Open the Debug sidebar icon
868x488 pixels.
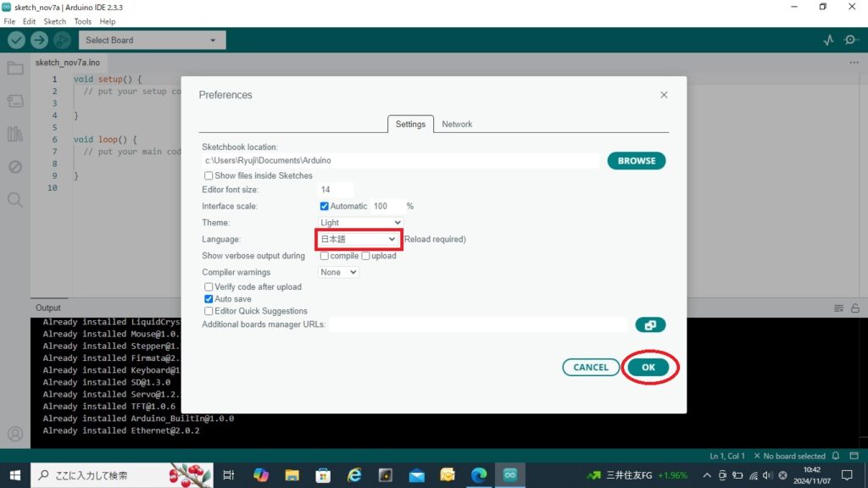pyautogui.click(x=15, y=167)
